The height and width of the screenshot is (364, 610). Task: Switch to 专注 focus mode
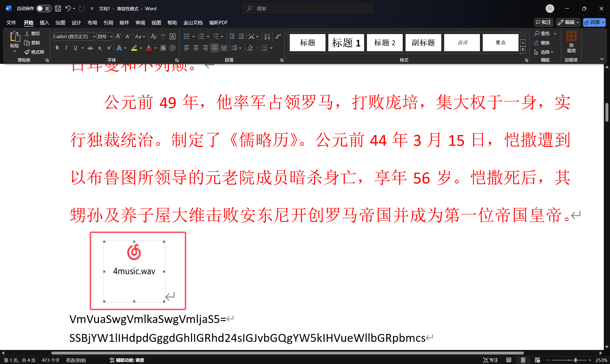tap(491, 360)
